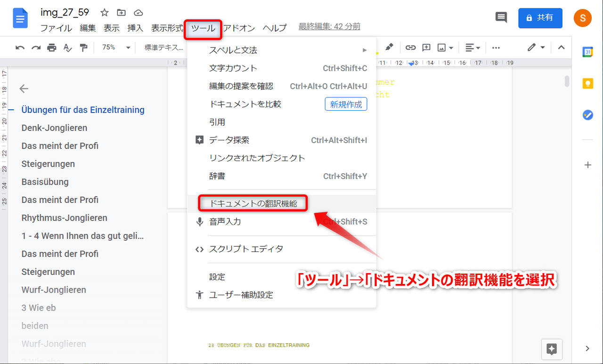Select ドキュメントの翻訳機能 menu item
The width and height of the screenshot is (603, 364).
point(282,203)
